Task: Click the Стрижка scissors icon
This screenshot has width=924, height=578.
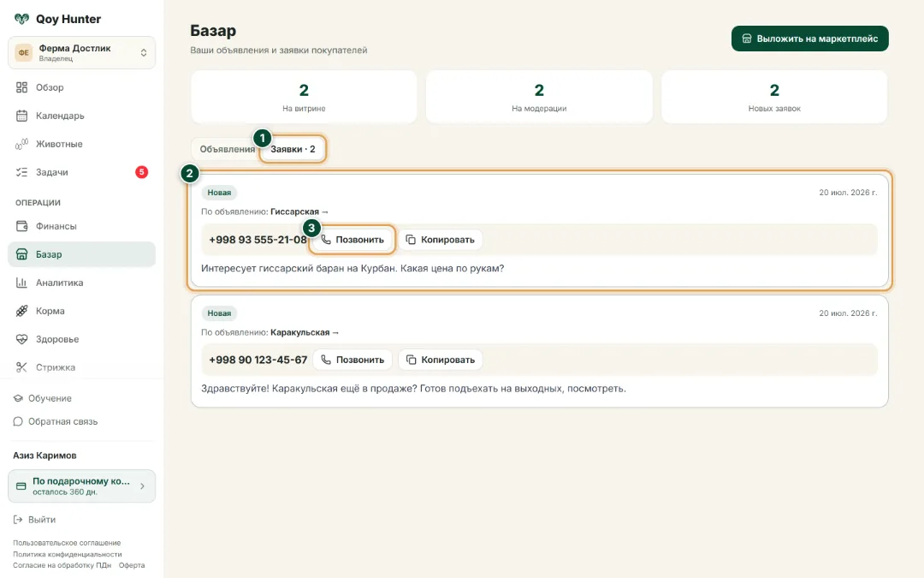Action: pos(21,367)
